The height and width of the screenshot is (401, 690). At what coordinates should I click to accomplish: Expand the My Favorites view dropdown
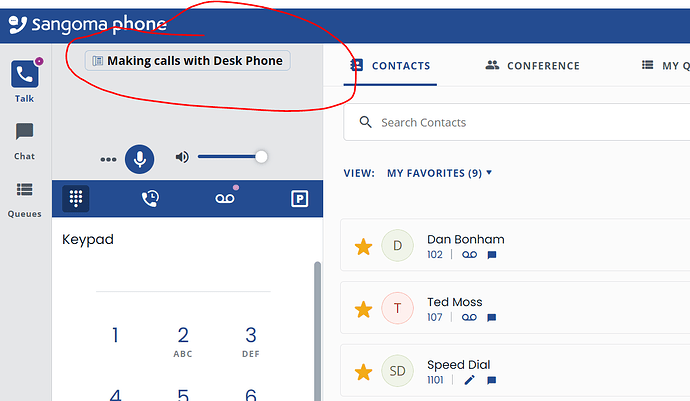tap(440, 173)
